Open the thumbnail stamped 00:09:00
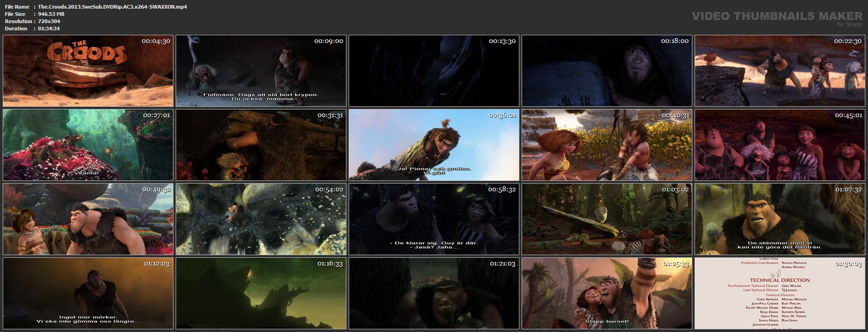This screenshot has width=868, height=332. click(x=261, y=71)
